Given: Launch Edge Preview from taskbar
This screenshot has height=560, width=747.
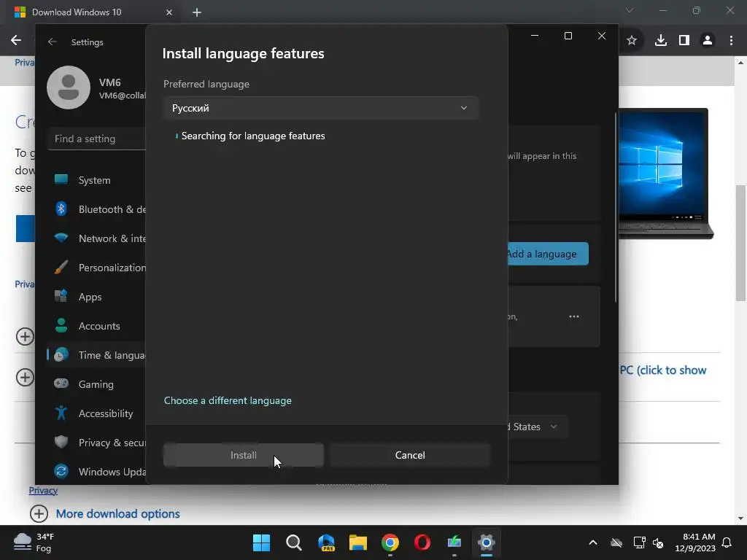Looking at the screenshot, I should 326,542.
